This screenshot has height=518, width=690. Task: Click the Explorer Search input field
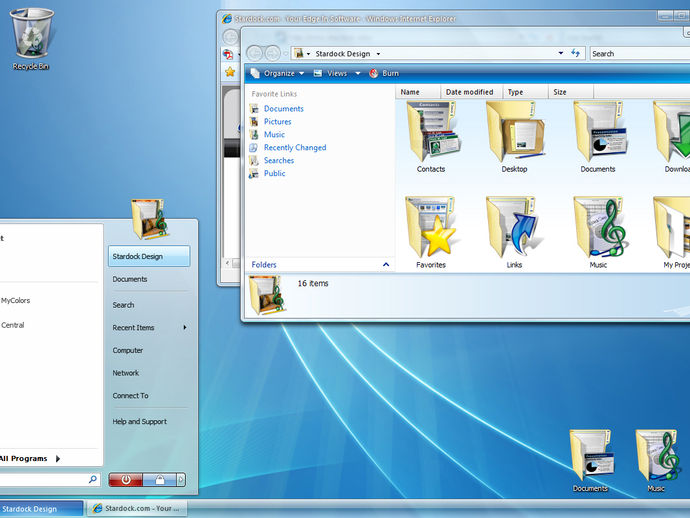point(640,53)
